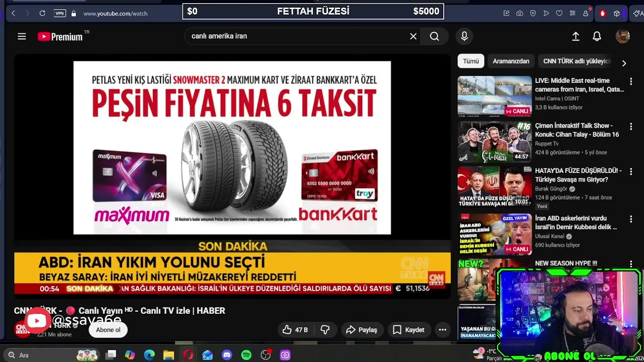Open Microsoft Edge from the taskbar

point(149,355)
